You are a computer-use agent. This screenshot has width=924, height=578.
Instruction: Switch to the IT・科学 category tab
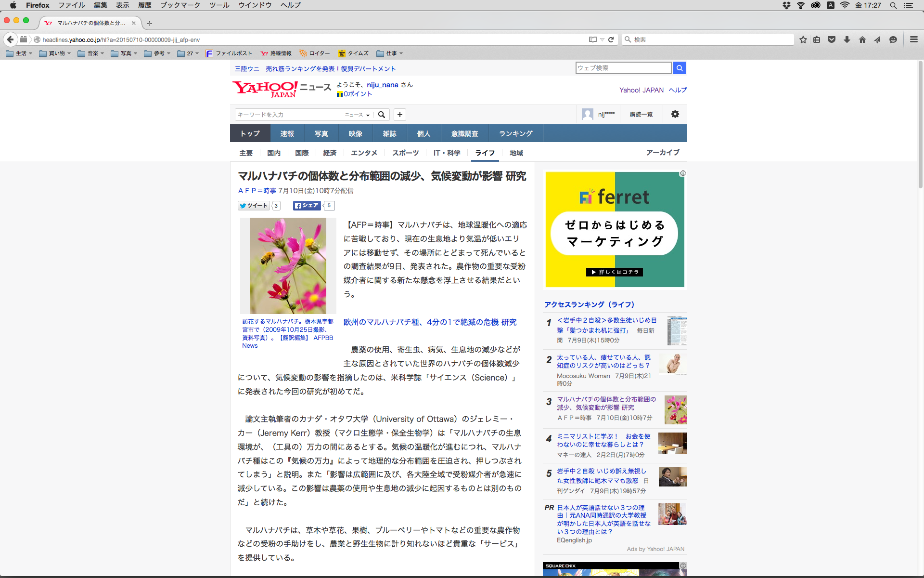447,153
